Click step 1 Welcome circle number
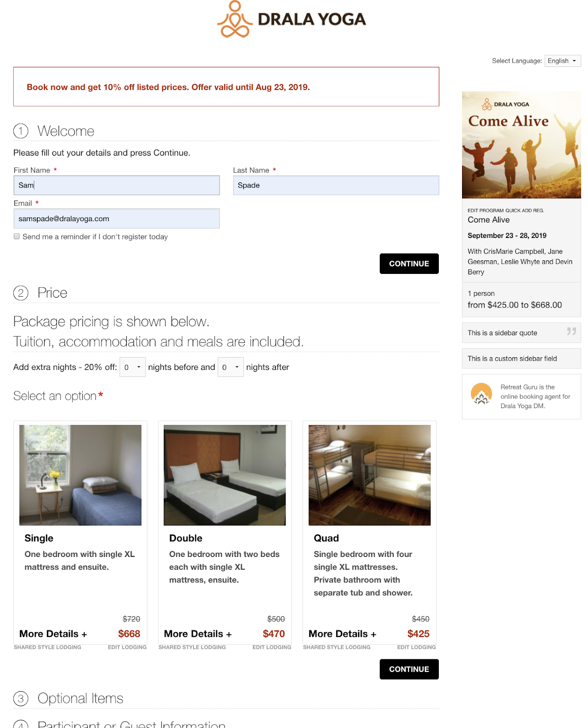Screen dimensions: 588x728 21,131
